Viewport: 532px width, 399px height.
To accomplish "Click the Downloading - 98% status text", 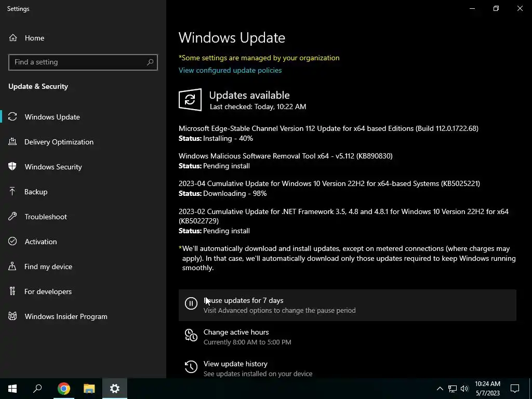I will 235,193.
